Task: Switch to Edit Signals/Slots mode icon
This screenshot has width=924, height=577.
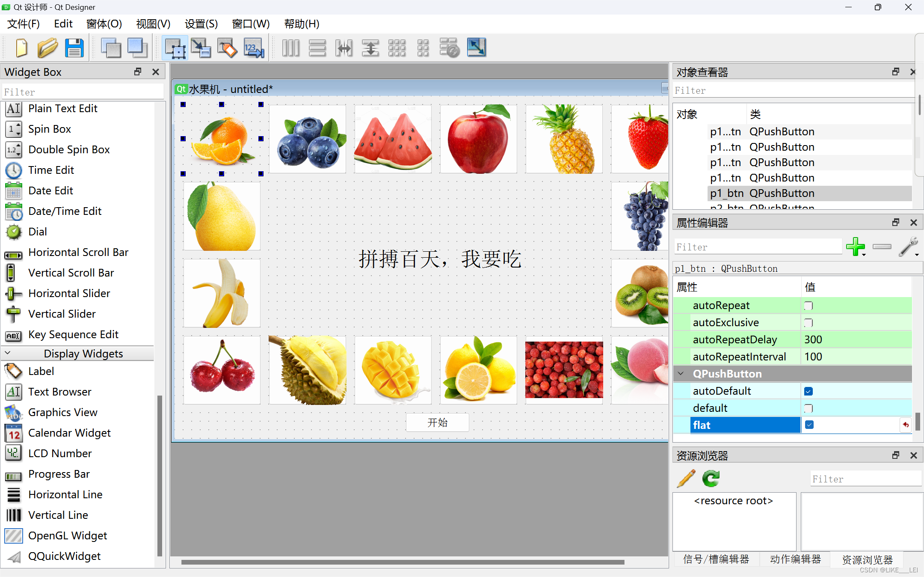Action: (201, 48)
